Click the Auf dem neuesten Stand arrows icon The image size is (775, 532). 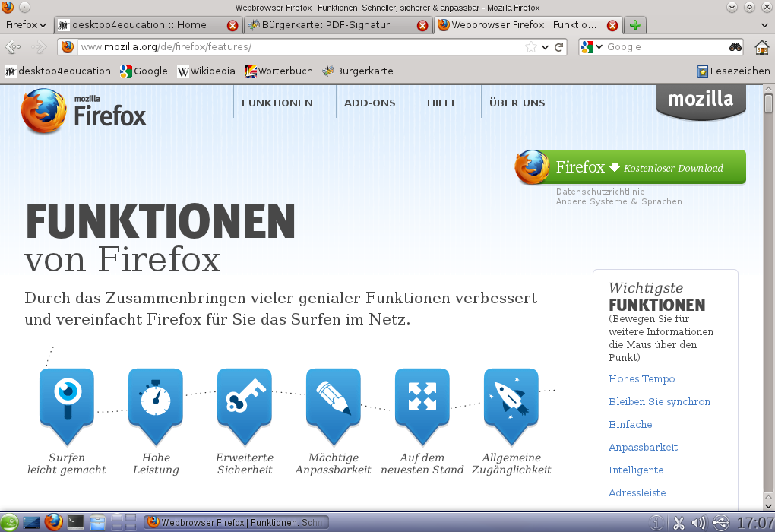coord(422,407)
